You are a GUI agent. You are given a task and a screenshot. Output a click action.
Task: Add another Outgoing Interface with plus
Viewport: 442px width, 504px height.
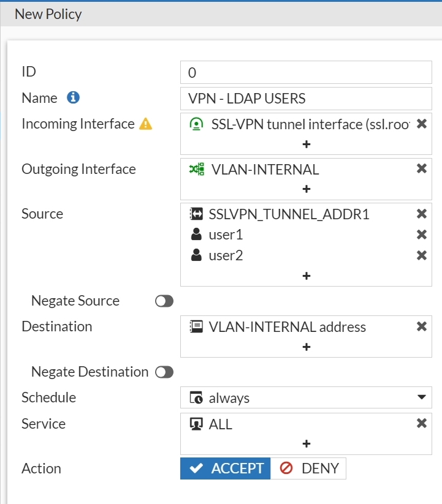pos(307,189)
